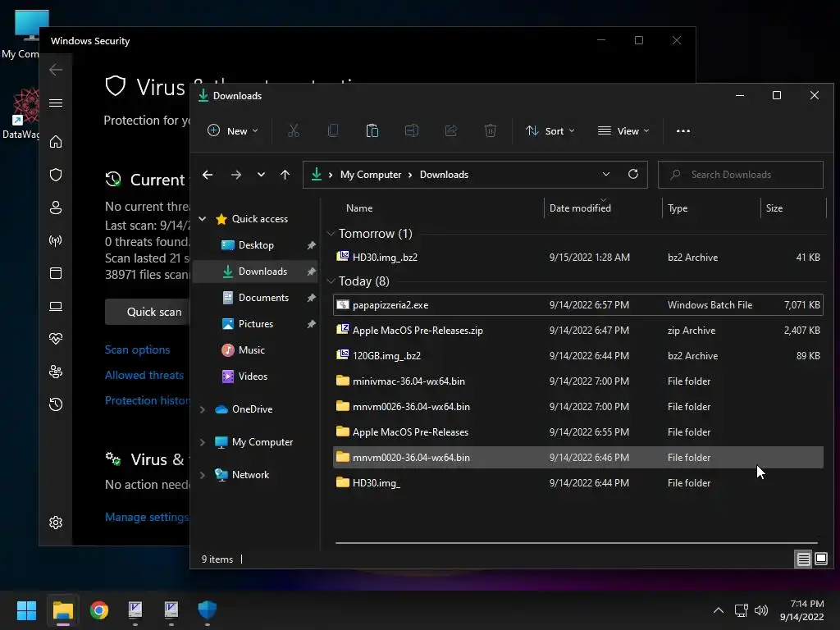Go forward with Explorer forward arrow

[235, 175]
